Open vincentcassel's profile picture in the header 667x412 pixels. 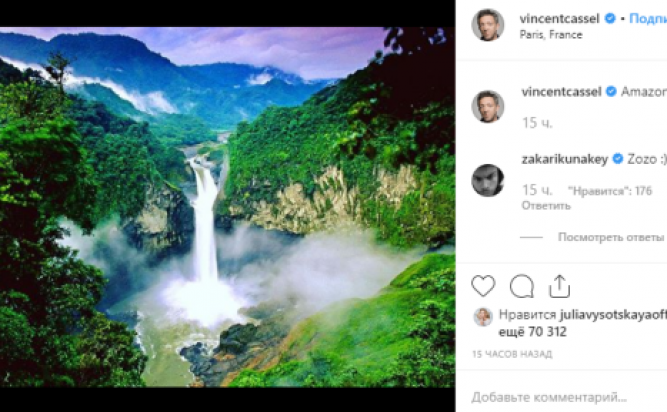(488, 24)
